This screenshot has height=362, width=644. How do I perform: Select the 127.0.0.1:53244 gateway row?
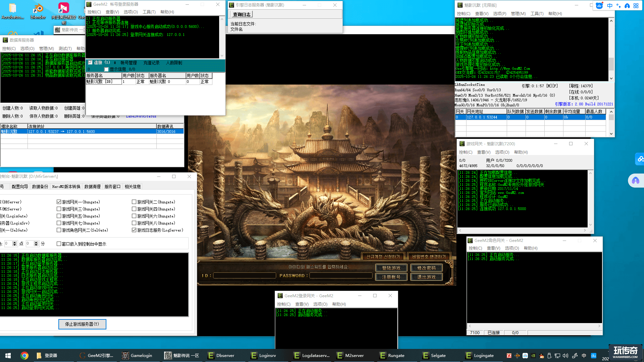[x=530, y=117]
